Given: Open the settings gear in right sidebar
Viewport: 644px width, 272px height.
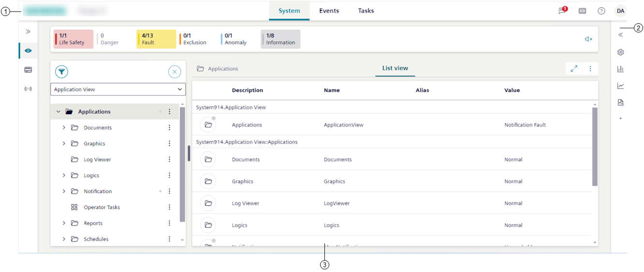Looking at the screenshot, I should click(621, 52).
